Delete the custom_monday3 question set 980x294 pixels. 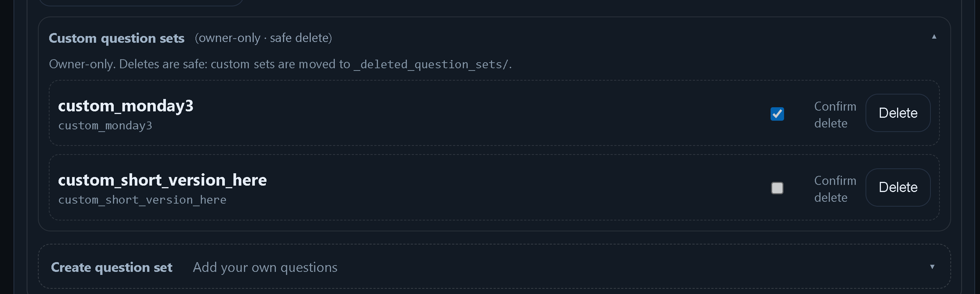pyautogui.click(x=897, y=113)
